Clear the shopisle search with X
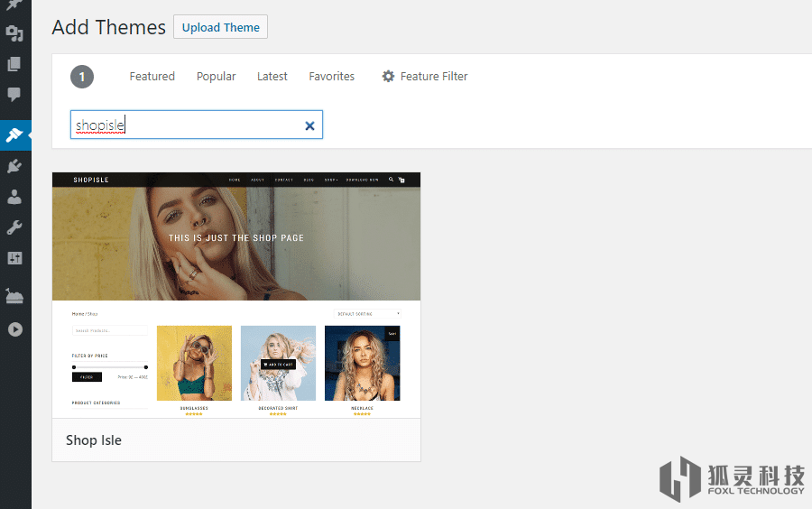Viewport: 812px width, 509px height. [x=309, y=126]
